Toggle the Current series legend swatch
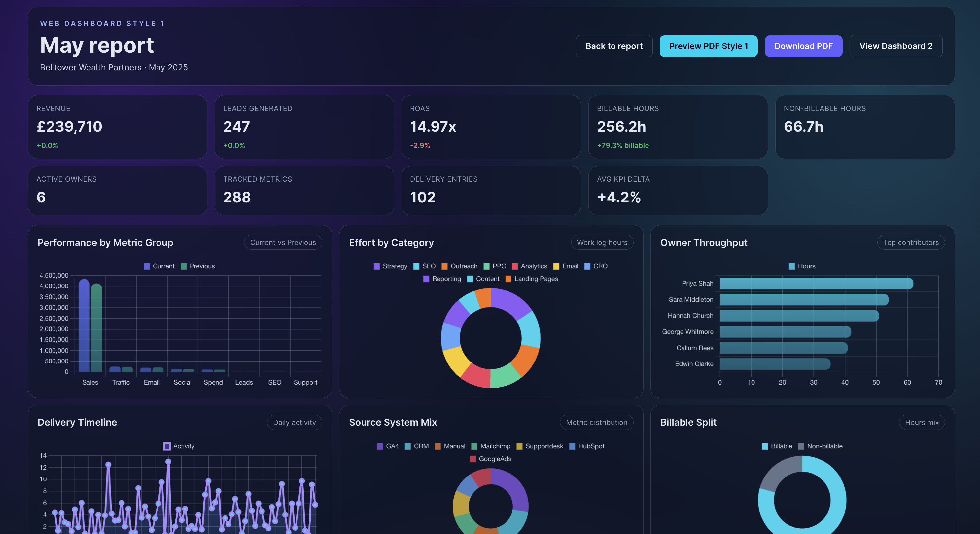Screen dimensions: 980x534 tap(147, 266)
